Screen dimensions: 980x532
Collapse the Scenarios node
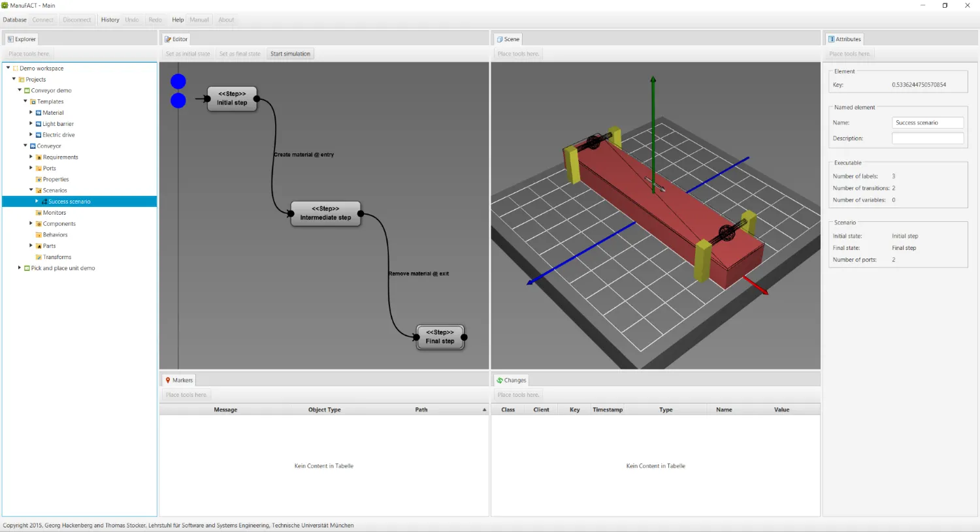coord(31,190)
